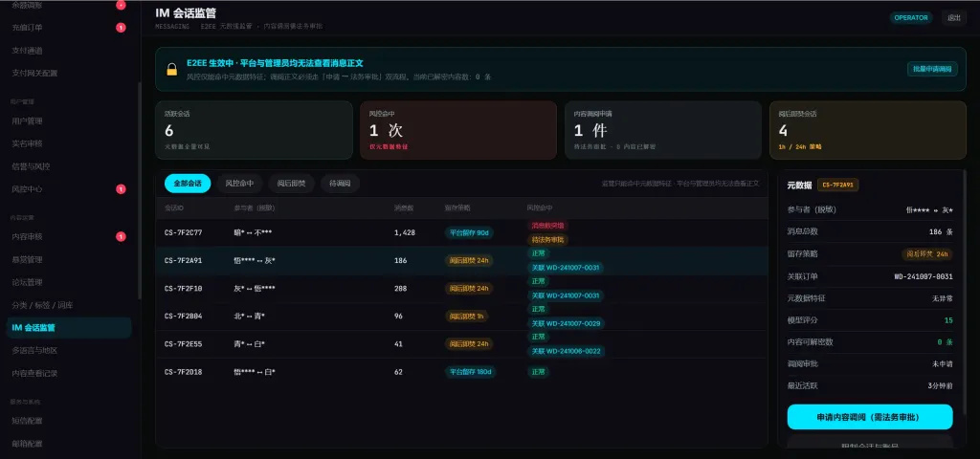Click red badge next to 内容审核

[x=121, y=237]
